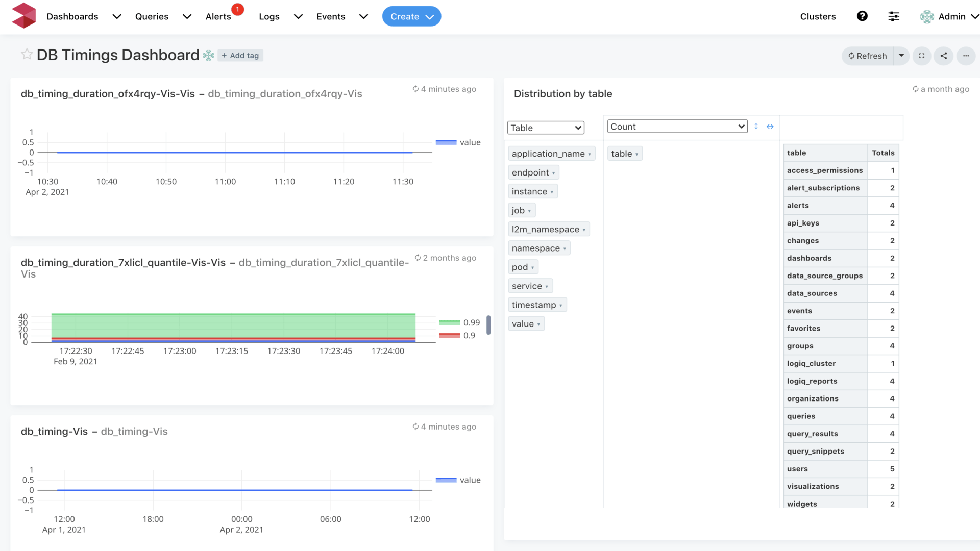Click the pivot table row sort arrow
This screenshot has height=551, width=980.
(756, 126)
